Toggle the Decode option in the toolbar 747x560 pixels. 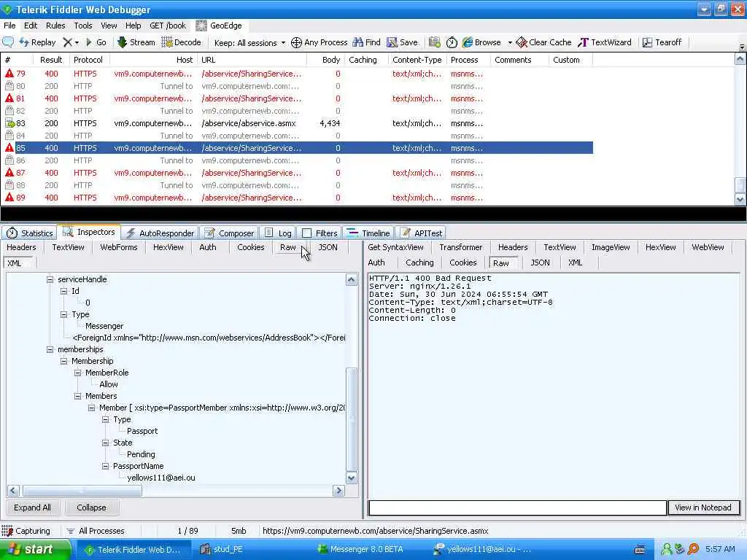[x=181, y=42]
